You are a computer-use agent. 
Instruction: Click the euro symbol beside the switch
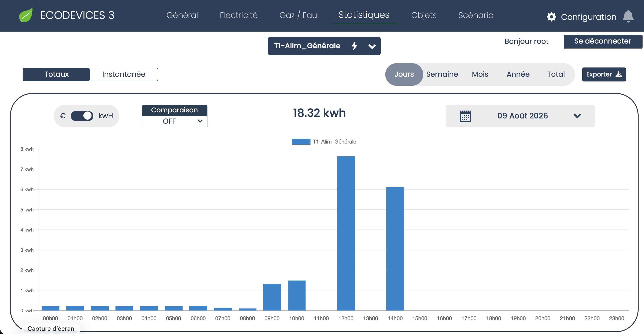click(63, 116)
